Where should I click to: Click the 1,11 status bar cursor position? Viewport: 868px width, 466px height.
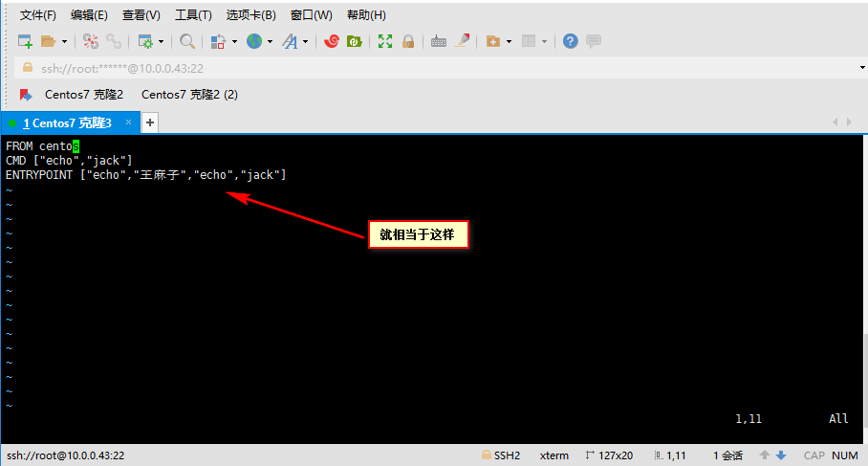[670, 455]
